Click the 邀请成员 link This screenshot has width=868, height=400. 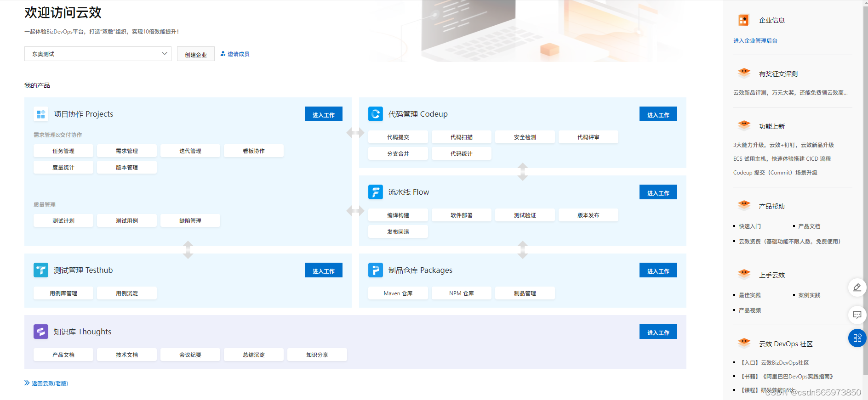point(238,54)
